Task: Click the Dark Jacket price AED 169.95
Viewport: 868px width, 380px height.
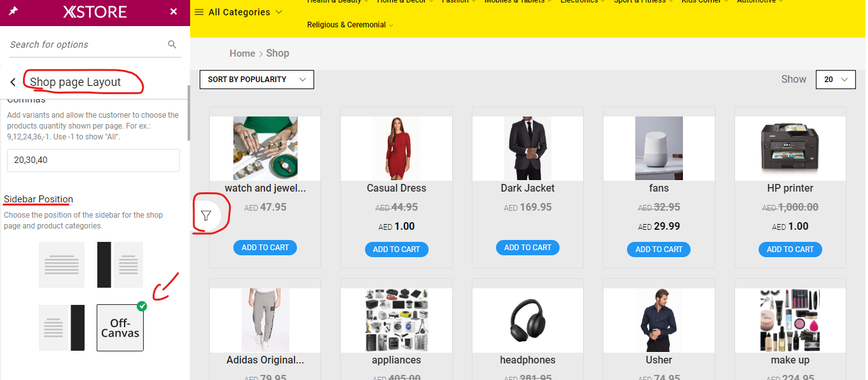Action: [x=528, y=208]
